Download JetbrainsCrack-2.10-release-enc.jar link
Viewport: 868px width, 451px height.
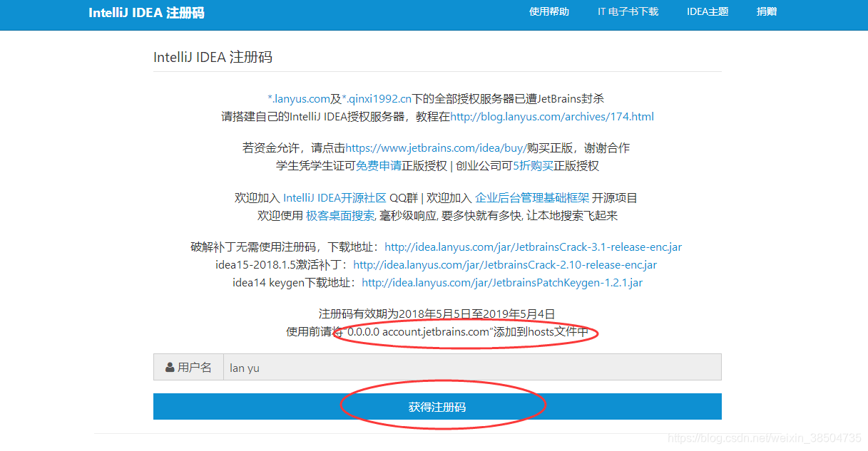click(x=505, y=265)
